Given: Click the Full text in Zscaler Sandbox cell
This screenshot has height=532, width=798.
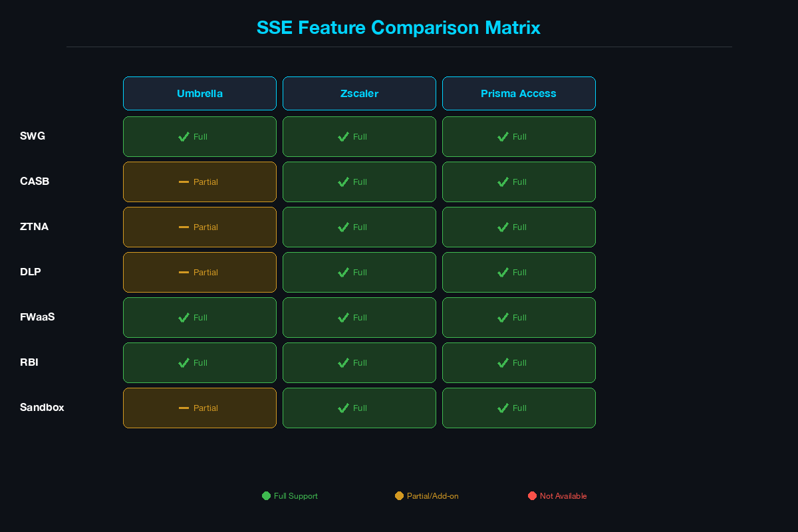Looking at the screenshot, I should point(360,408).
